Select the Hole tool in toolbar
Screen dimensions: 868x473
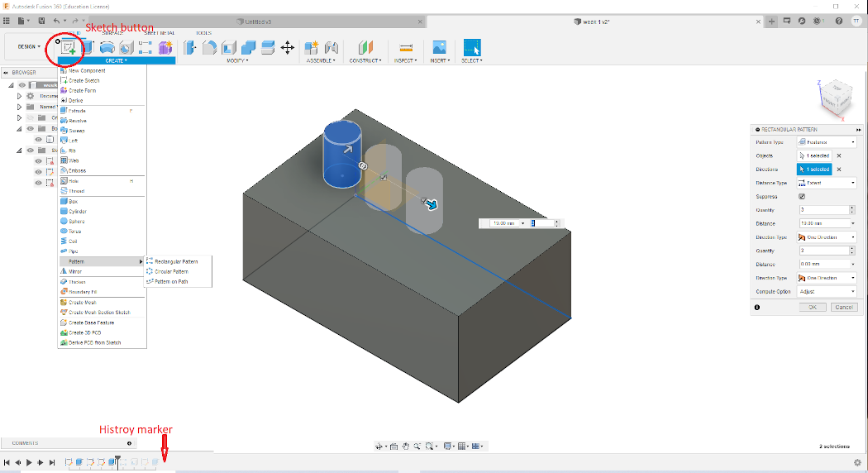[x=126, y=48]
